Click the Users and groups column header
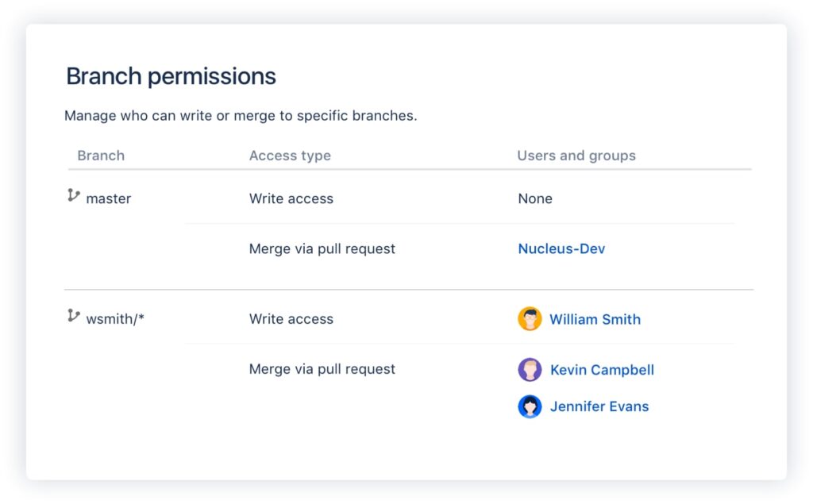The image size is (813, 504). (576, 156)
